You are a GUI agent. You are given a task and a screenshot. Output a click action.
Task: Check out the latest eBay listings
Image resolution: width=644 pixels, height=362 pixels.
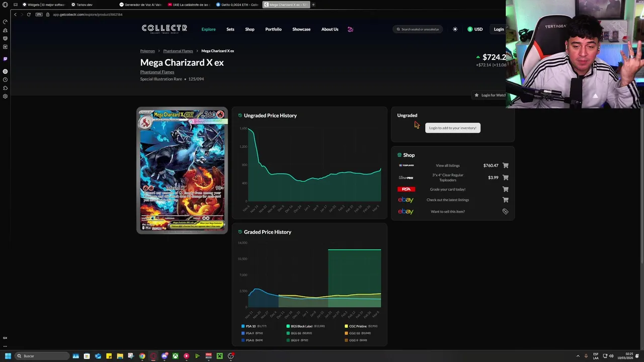[x=447, y=200]
